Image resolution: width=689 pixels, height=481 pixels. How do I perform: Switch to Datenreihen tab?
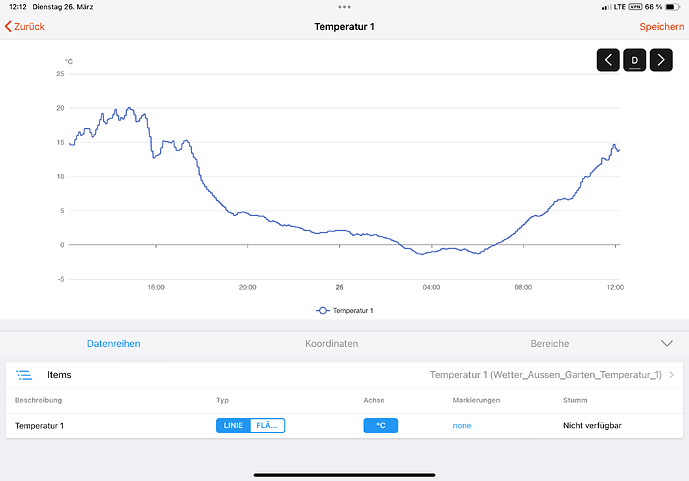tap(114, 343)
